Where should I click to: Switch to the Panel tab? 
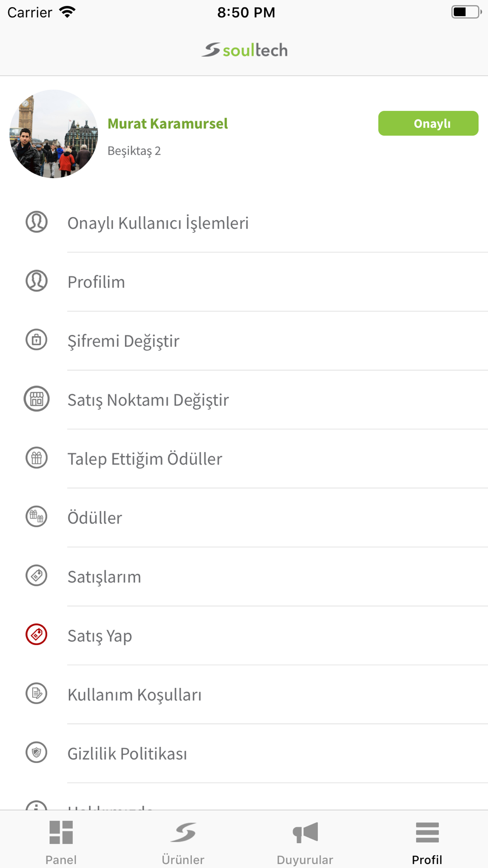(61, 842)
